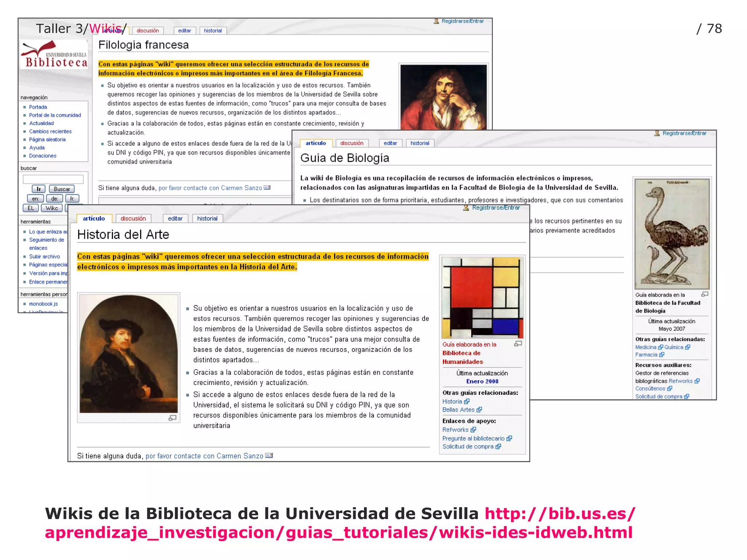Click Rembrandt self-portrait thumbnail
This screenshot has height=560, width=747.
pos(129,354)
